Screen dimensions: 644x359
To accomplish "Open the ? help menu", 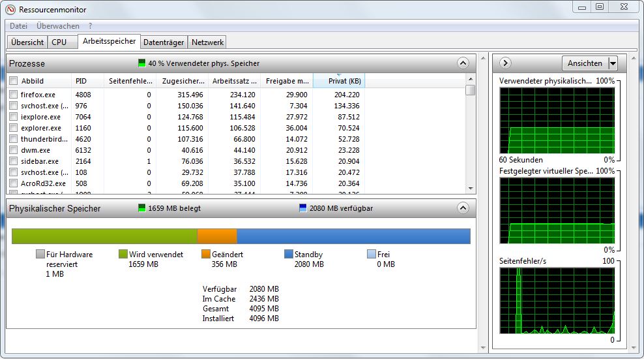I will 91,26.
